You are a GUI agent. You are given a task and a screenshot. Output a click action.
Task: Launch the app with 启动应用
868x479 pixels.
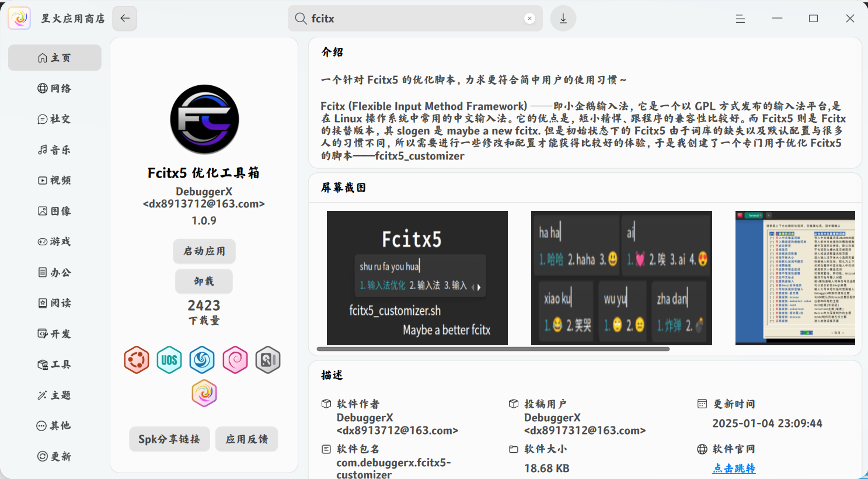tap(204, 251)
